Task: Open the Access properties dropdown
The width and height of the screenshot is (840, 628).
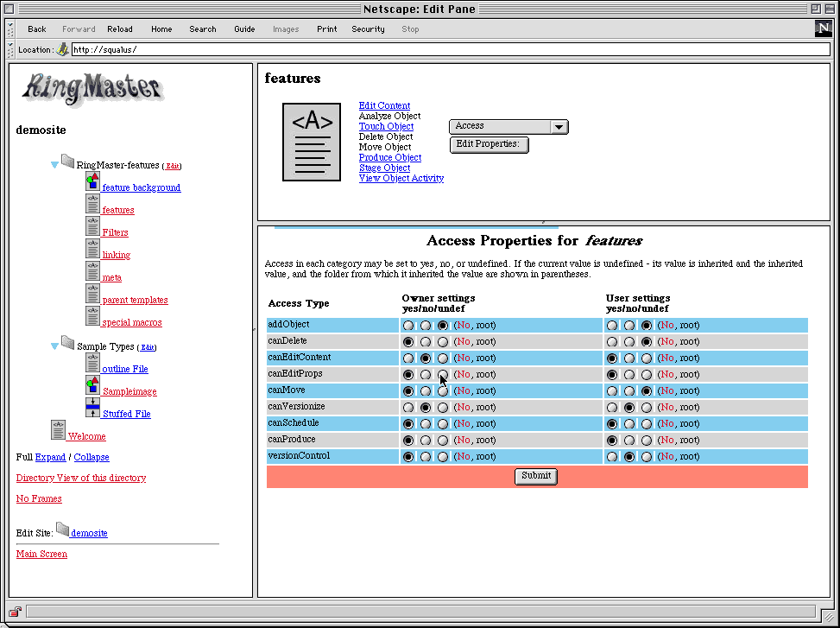Action: coord(508,126)
